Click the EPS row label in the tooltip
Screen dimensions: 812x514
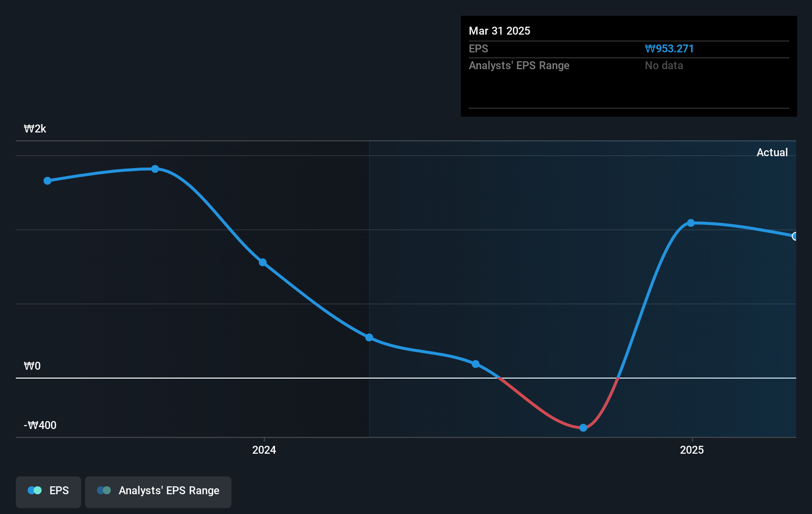pos(478,49)
